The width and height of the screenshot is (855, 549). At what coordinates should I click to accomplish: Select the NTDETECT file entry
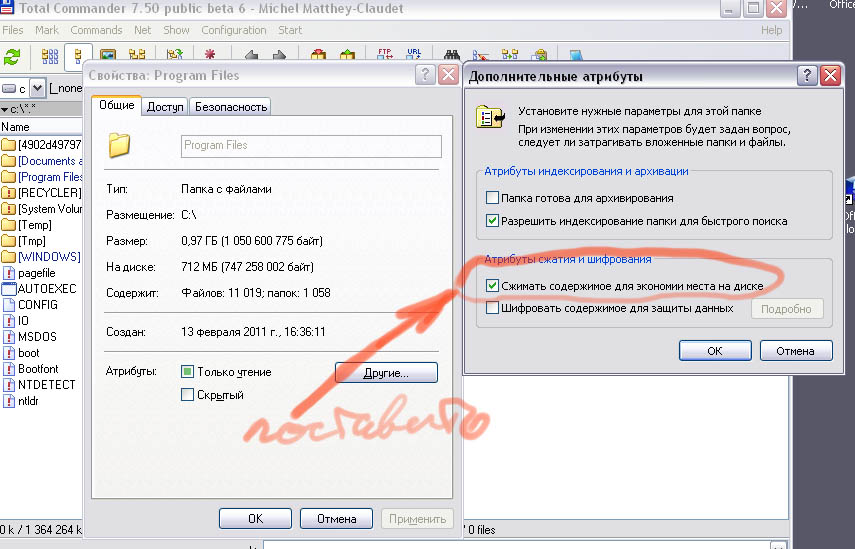[39, 385]
